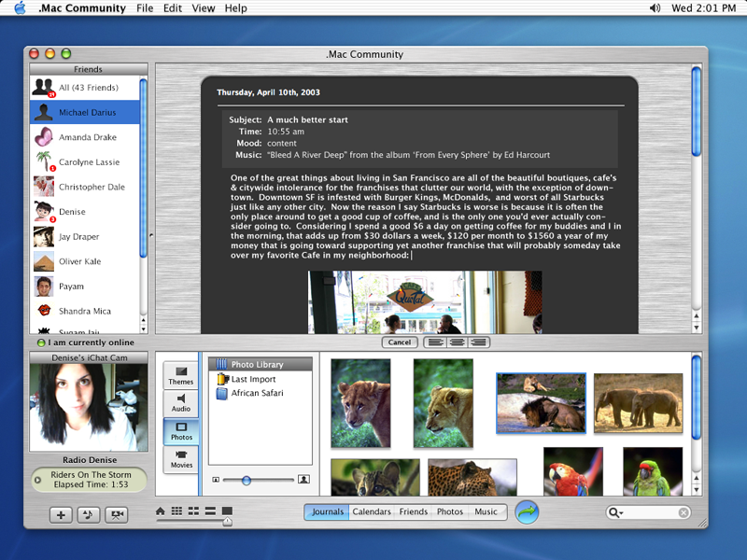
Task: Select the single full-pane layout icon
Action: point(227,511)
